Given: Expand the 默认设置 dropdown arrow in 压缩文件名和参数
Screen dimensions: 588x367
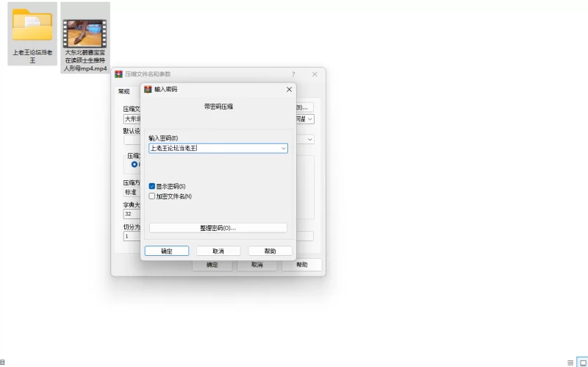Looking at the screenshot, I should pyautogui.click(x=310, y=139).
